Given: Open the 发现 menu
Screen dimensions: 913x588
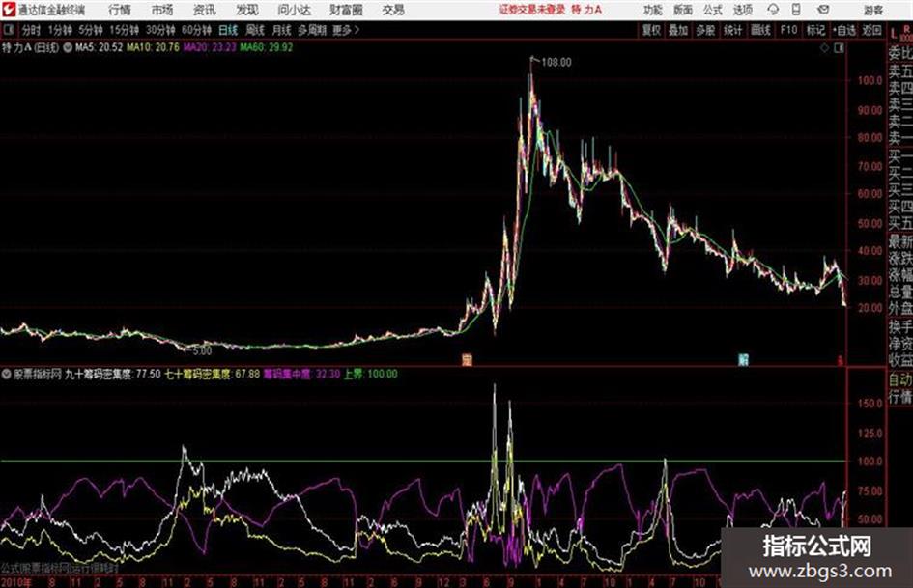Looking at the screenshot, I should [247, 10].
